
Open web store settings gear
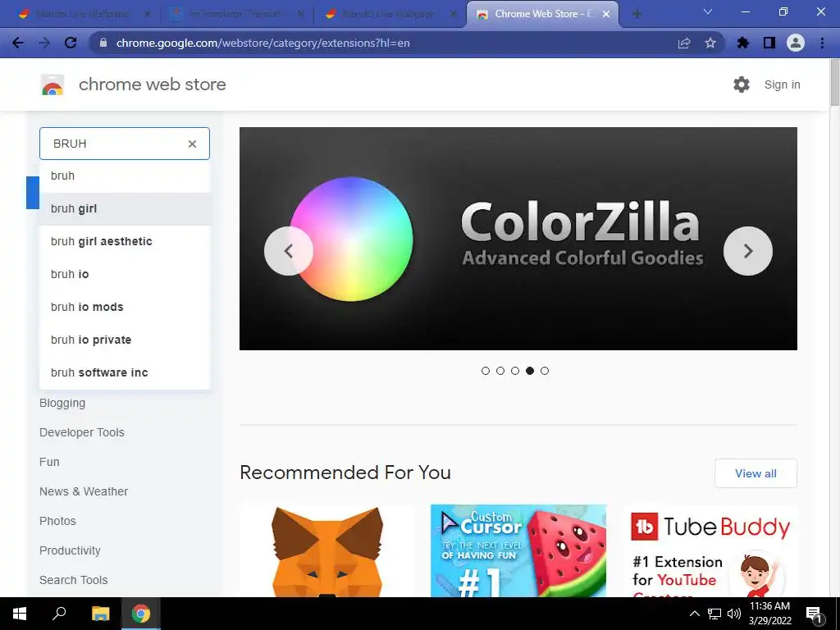(742, 84)
